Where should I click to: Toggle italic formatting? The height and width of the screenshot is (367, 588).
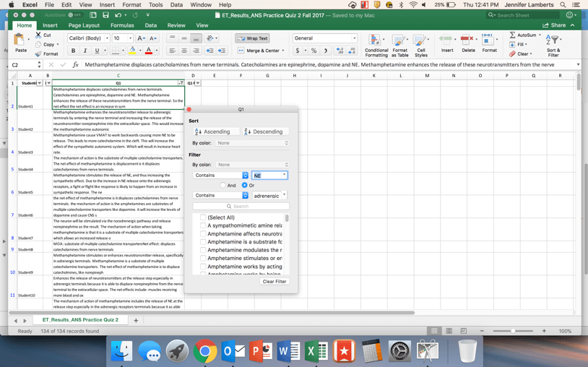(x=85, y=51)
